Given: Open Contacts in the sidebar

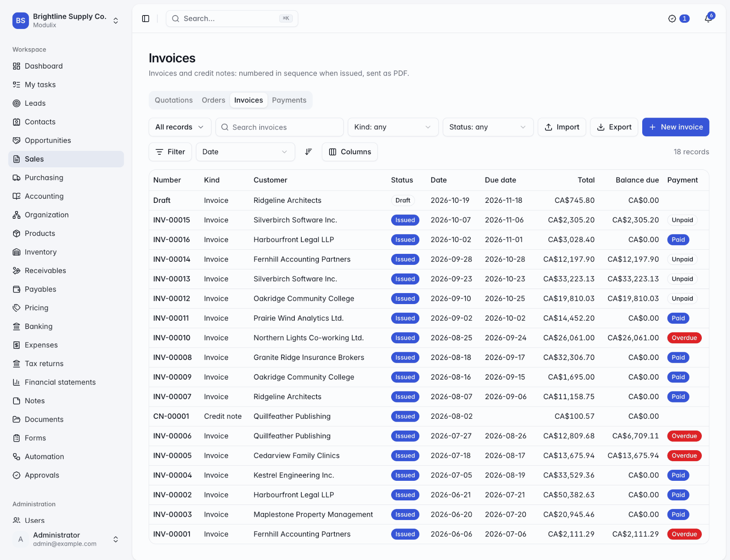Looking at the screenshot, I should point(66,122).
